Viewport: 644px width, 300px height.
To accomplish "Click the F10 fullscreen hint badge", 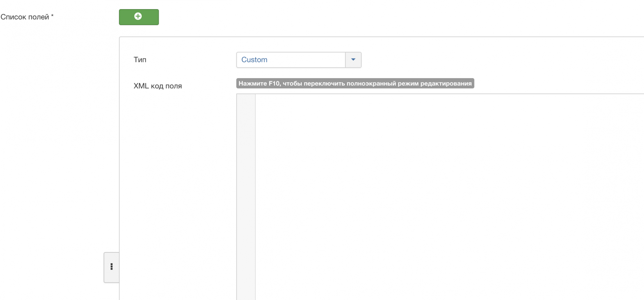I will tap(355, 83).
